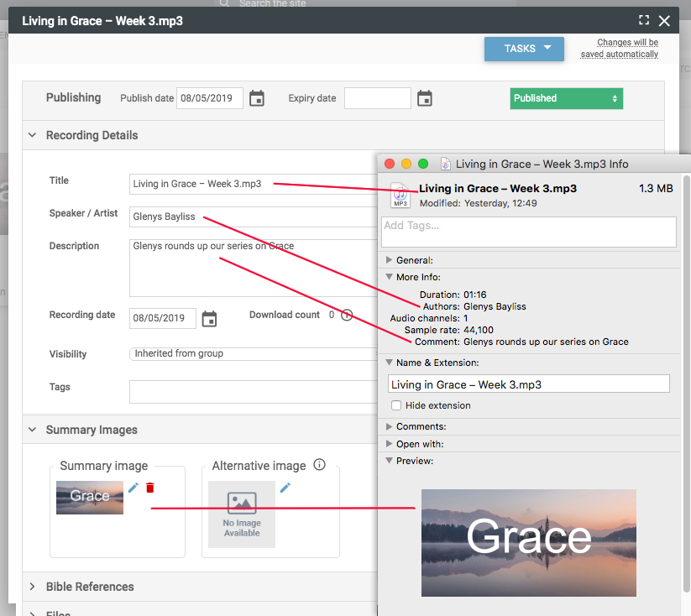Open the Publish date calendar picker

(257, 98)
